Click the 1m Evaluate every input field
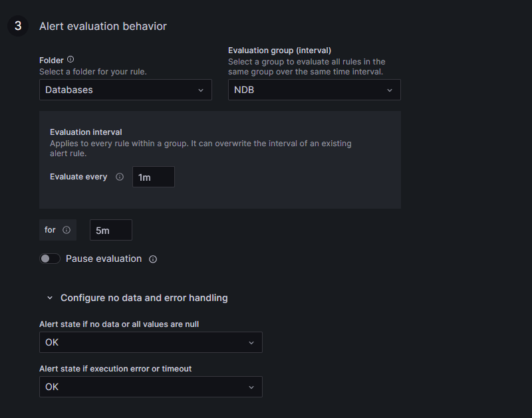 (153, 177)
